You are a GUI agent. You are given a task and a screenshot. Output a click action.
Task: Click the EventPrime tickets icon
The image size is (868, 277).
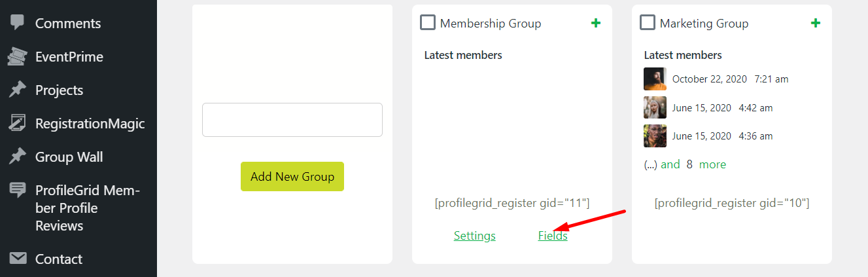point(18,57)
